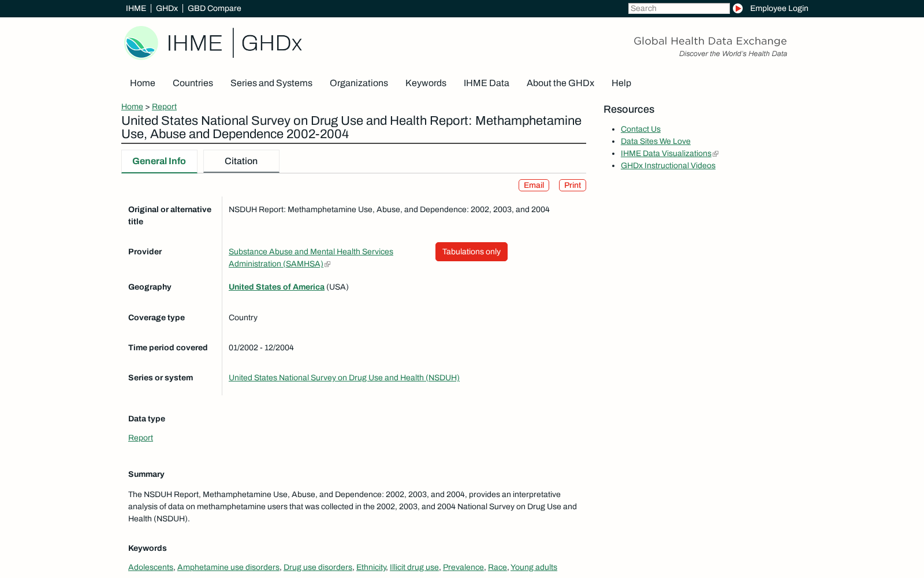
Task: Click the Print button
Action: point(572,185)
